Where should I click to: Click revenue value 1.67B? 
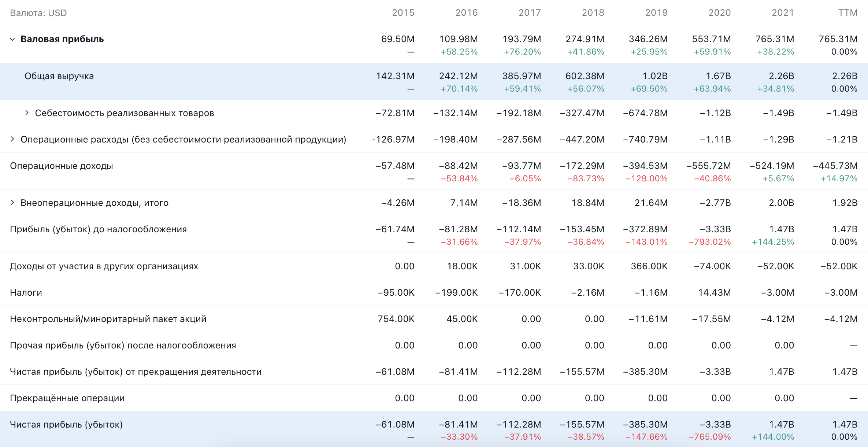tap(718, 76)
